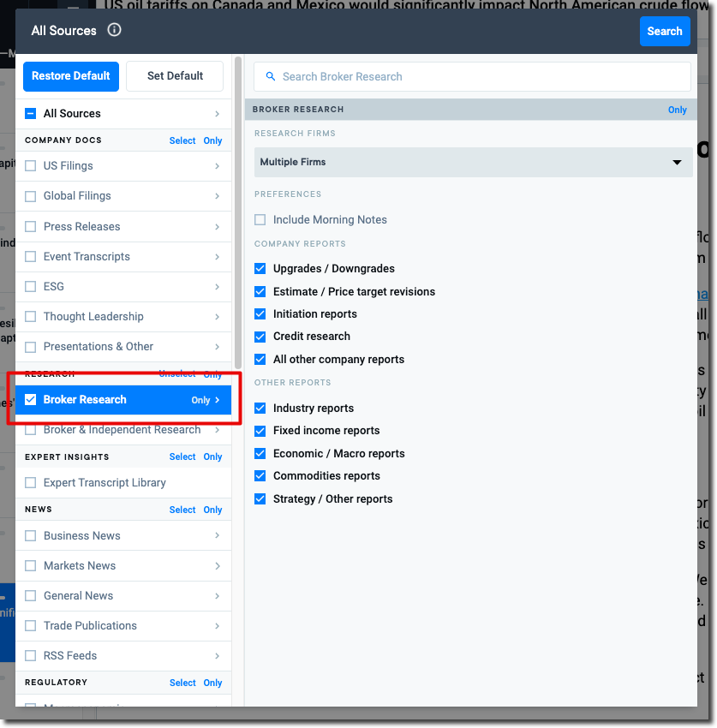717x728 pixels.
Task: Untick the Industry reports checkbox
Action: click(x=260, y=409)
